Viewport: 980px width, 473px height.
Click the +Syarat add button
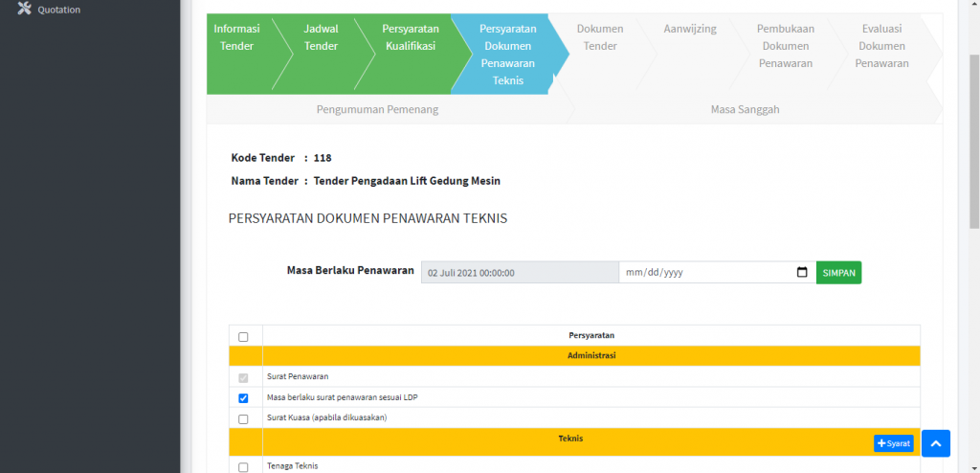(893, 443)
